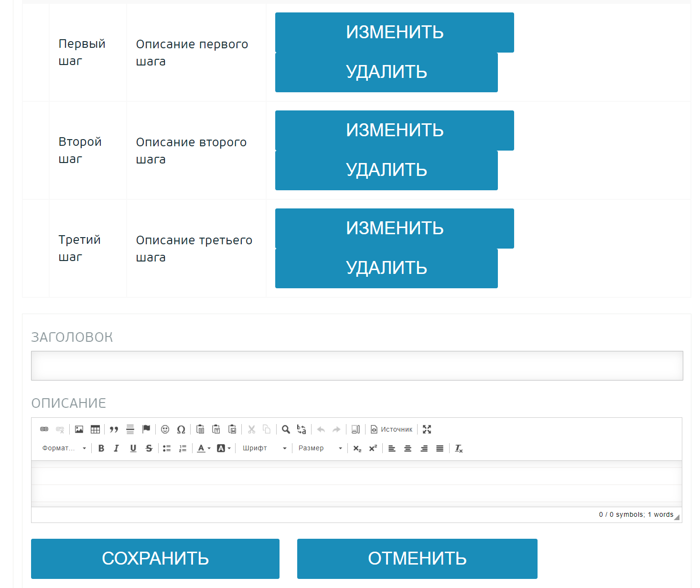
Task: Insert a table in the description editor
Action: point(96,429)
